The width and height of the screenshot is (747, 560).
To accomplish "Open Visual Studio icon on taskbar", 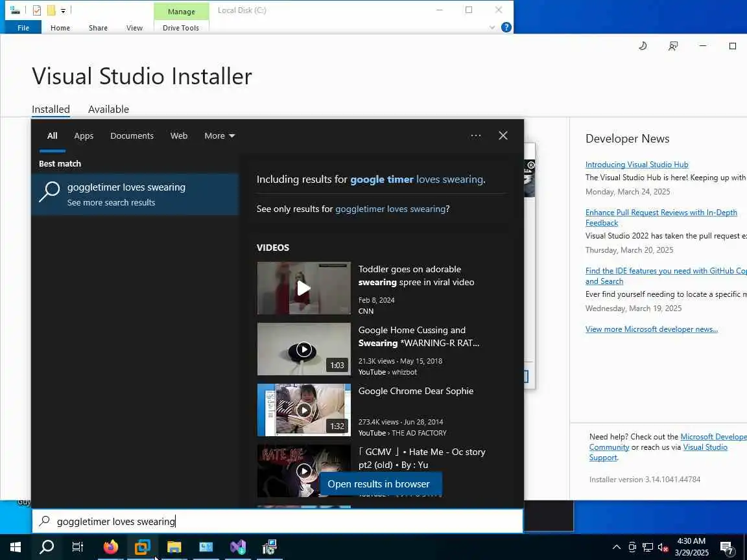I will point(238,546).
